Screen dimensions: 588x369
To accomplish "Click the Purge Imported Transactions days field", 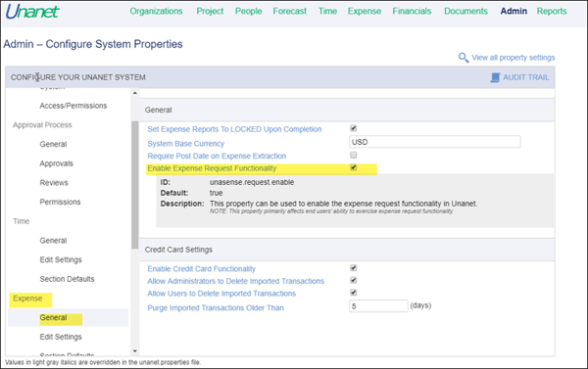I will (378, 306).
